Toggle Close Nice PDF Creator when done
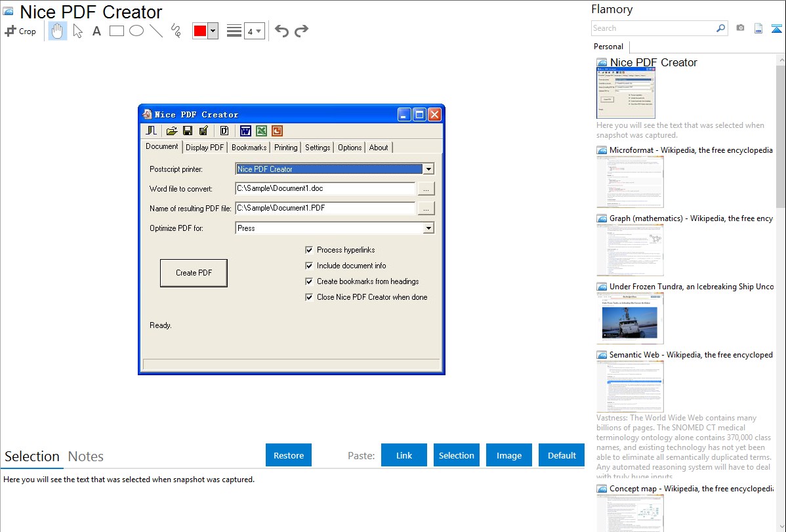This screenshot has height=532, width=786. (309, 297)
